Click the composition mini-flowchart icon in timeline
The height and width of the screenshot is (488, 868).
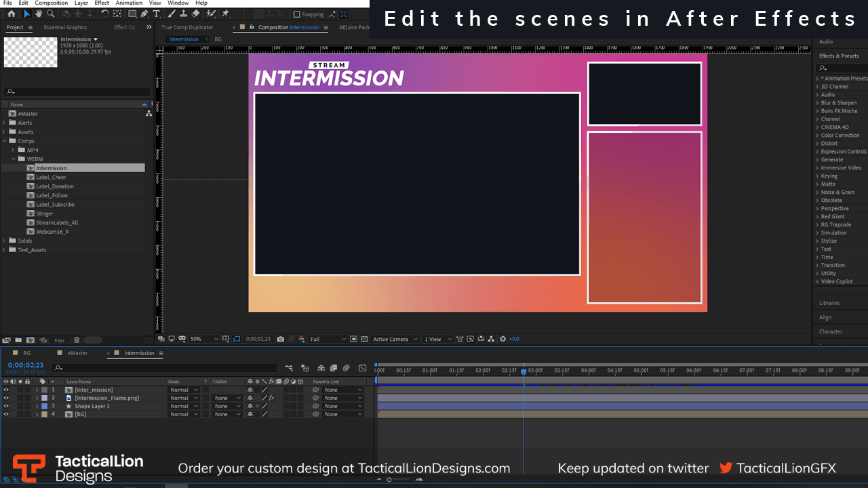(289, 368)
